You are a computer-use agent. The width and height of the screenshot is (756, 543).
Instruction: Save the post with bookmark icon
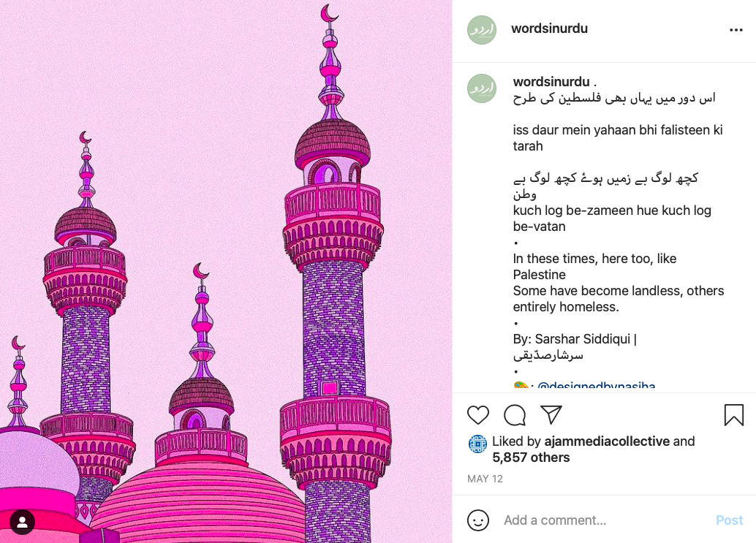[734, 415]
